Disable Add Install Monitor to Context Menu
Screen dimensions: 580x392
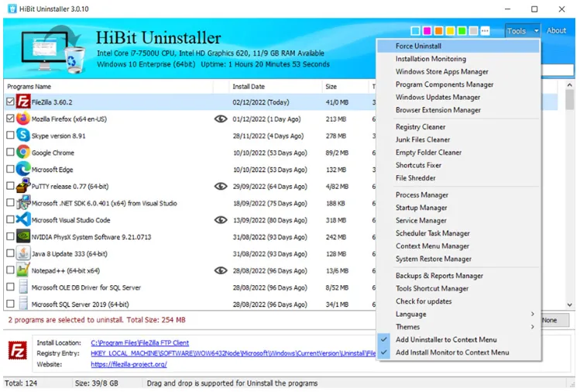[x=458, y=352]
